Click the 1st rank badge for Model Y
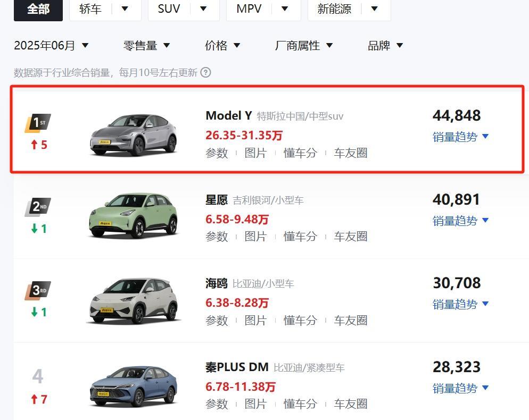 (x=38, y=123)
